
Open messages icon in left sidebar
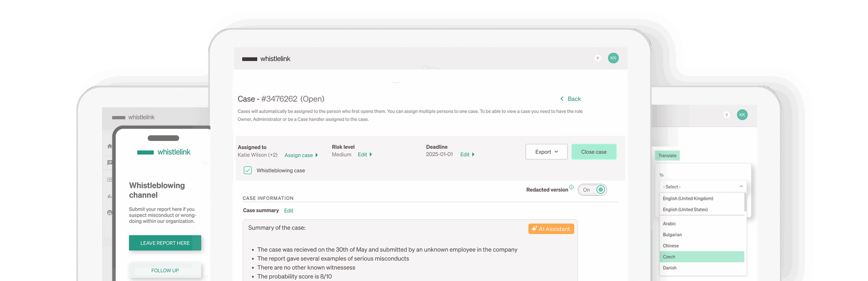click(109, 163)
